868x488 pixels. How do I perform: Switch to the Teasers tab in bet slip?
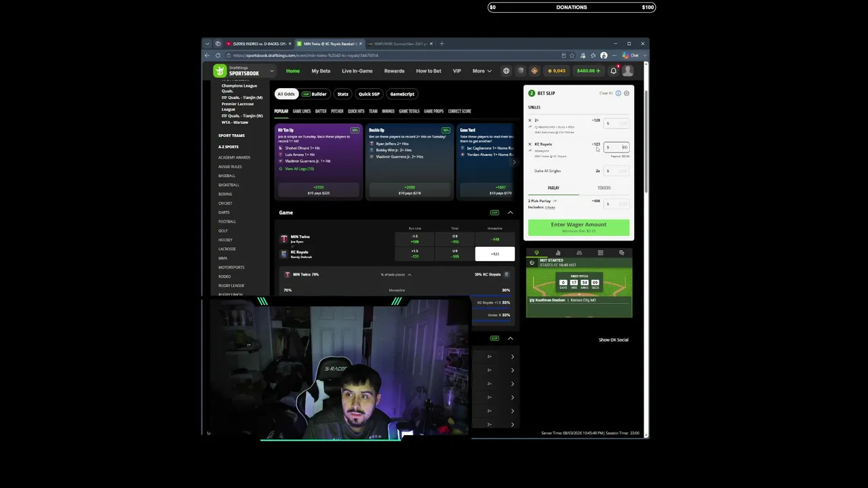click(604, 188)
